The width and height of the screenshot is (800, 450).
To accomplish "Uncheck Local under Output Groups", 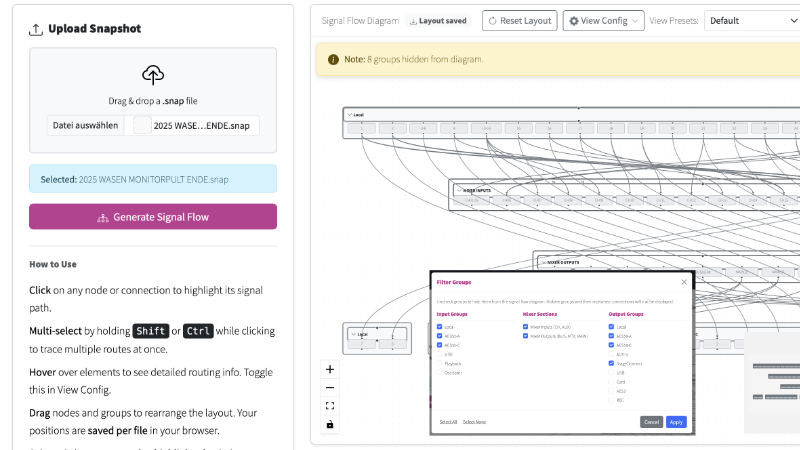I will pos(611,327).
